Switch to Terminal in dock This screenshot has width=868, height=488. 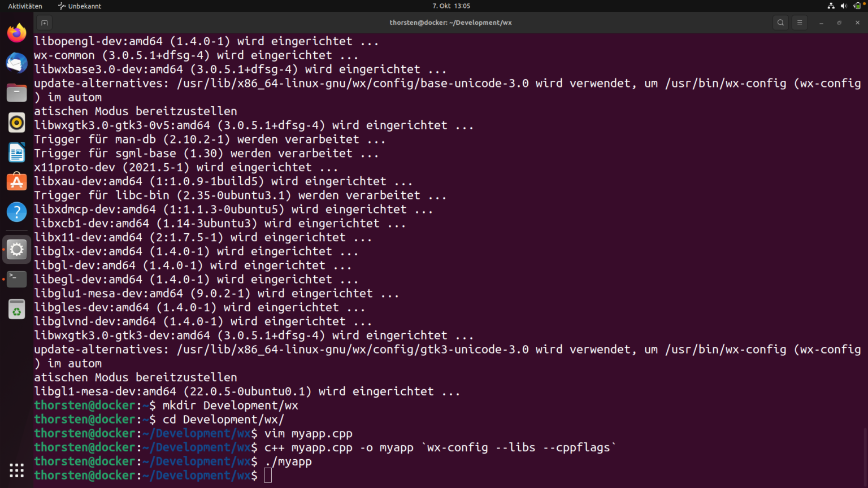pyautogui.click(x=16, y=279)
